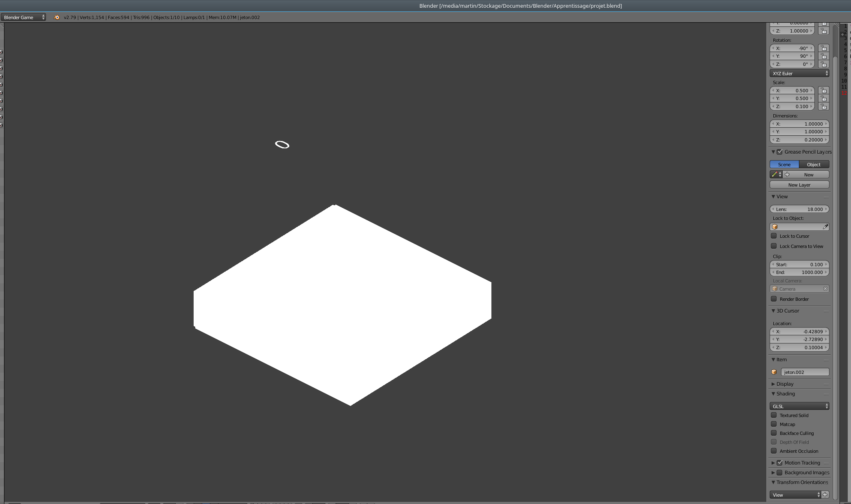Switch to the Object grease pencil tab
The image size is (851, 504).
pos(814,164)
